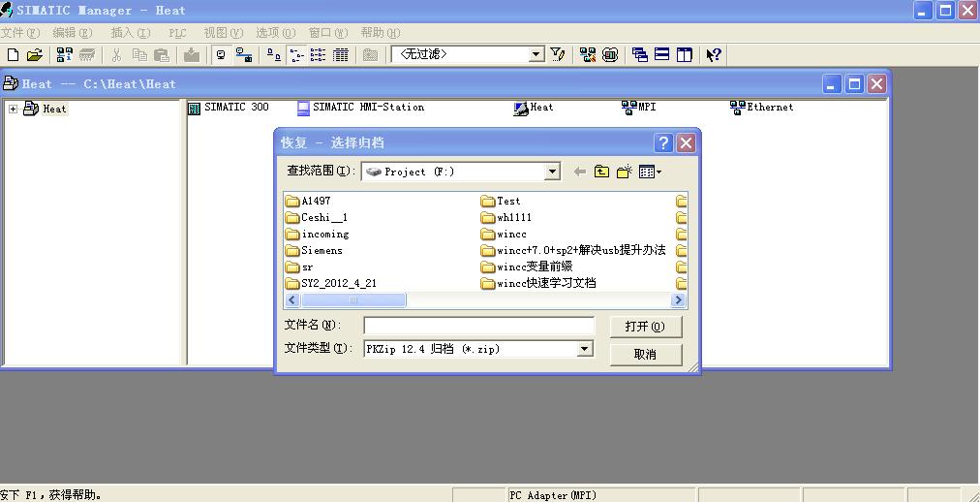Image resolution: width=980 pixels, height=502 pixels.
Task: Expand the Heat project tree node
Action: (x=13, y=109)
